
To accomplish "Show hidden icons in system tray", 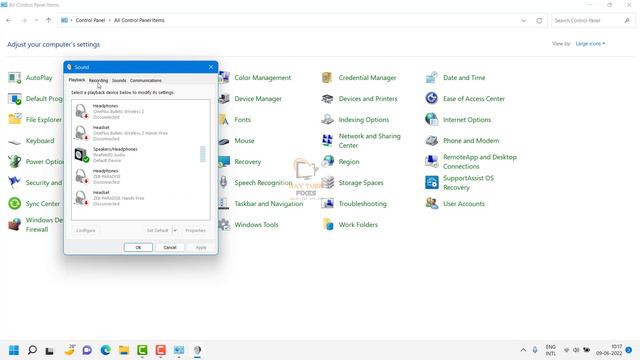I will (523, 350).
